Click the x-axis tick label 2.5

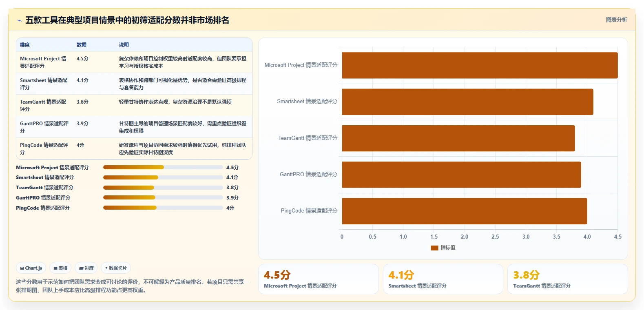[x=495, y=237]
